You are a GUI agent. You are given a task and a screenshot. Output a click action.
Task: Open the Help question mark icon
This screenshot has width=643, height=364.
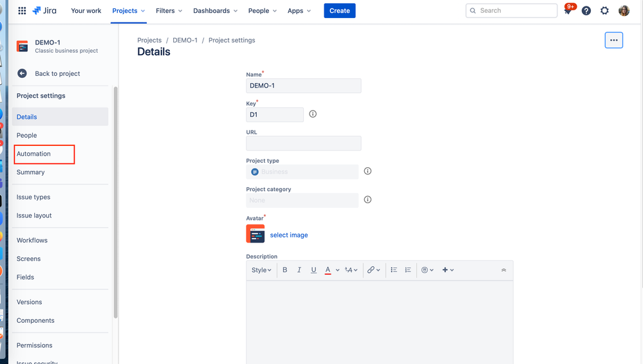point(586,11)
